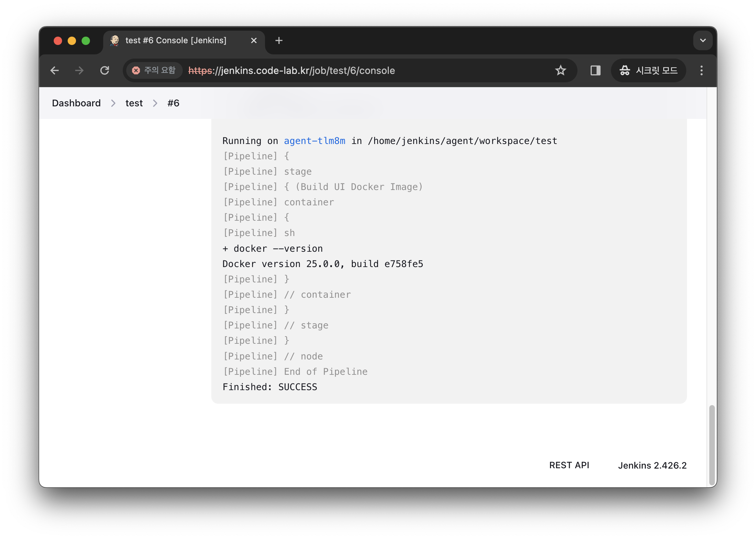Expand chevron after test breadcrumb
This screenshot has height=539, width=756.
click(x=155, y=103)
